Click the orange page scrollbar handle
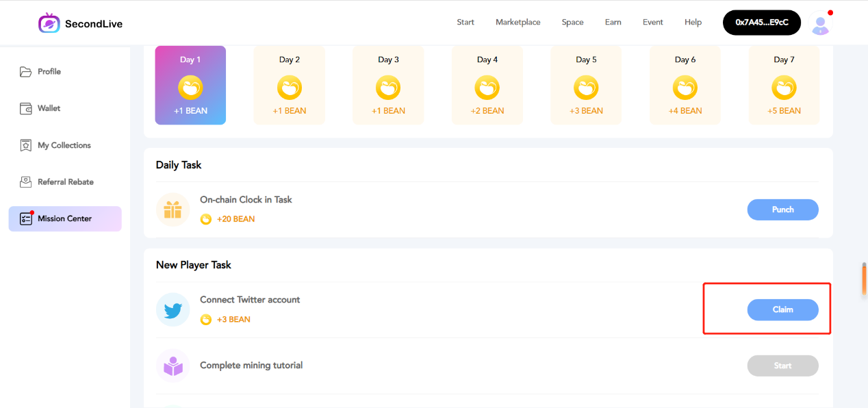 (x=864, y=280)
